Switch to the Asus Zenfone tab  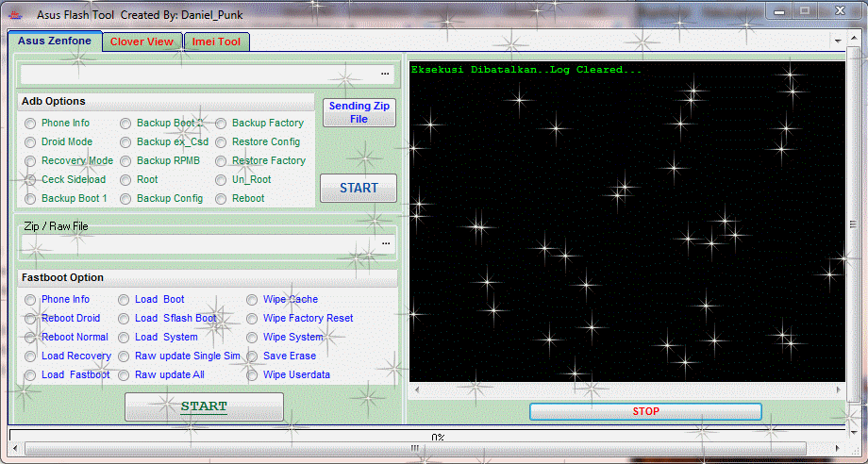click(x=55, y=41)
